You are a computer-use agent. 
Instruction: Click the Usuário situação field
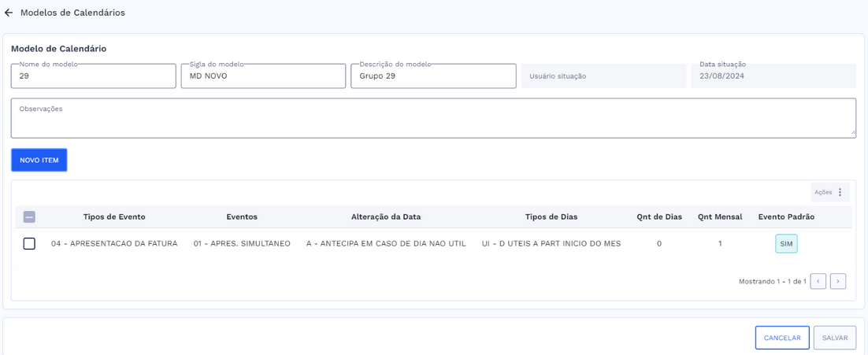click(603, 76)
